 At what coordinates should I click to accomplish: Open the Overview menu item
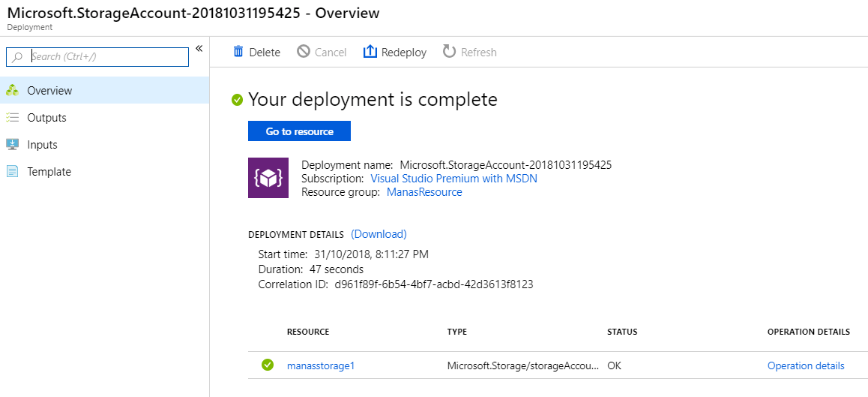(x=105, y=90)
